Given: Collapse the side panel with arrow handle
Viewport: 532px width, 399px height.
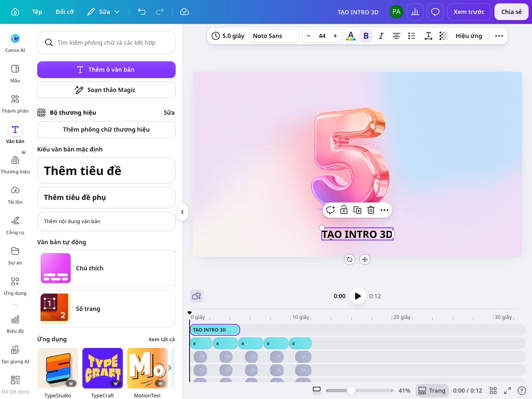Looking at the screenshot, I should 182,212.
